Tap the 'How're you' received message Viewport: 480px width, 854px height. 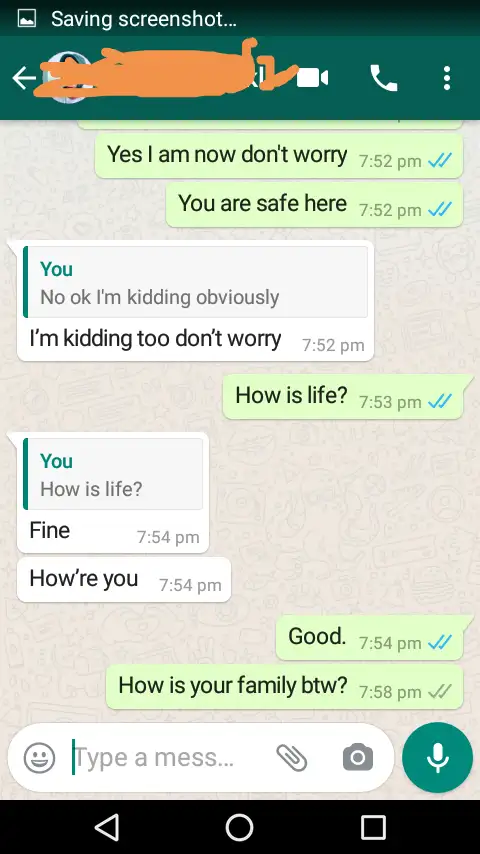click(x=124, y=580)
